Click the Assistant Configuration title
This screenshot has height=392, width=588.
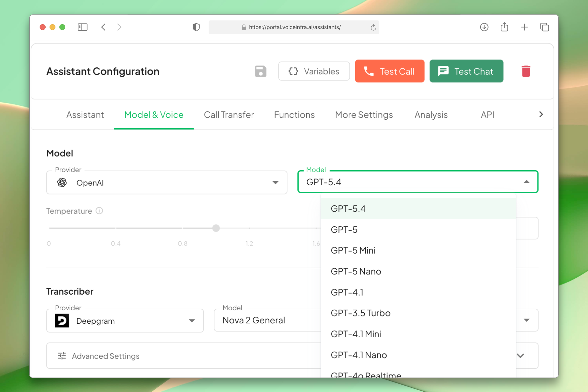point(103,71)
